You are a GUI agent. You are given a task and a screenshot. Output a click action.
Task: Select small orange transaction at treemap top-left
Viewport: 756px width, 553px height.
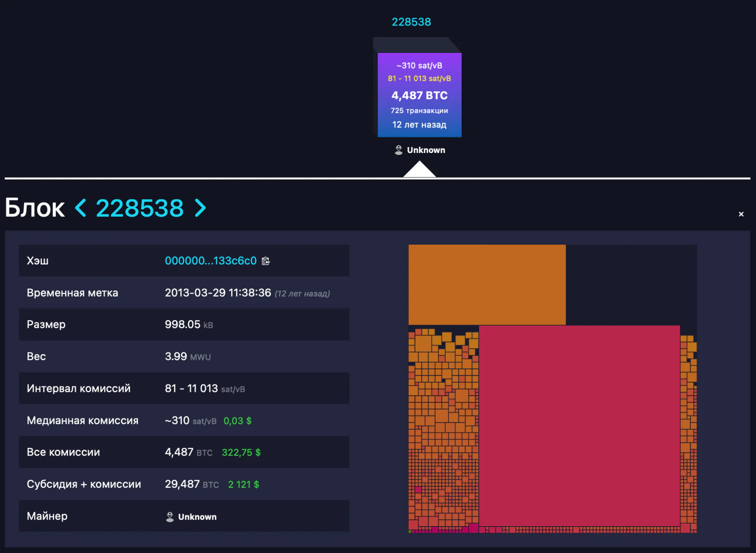click(x=412, y=333)
